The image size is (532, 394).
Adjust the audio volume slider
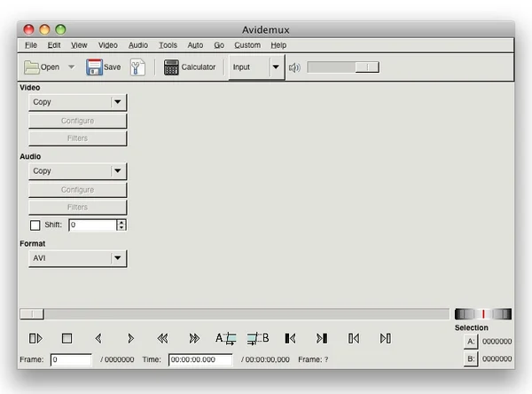pyautogui.click(x=343, y=67)
